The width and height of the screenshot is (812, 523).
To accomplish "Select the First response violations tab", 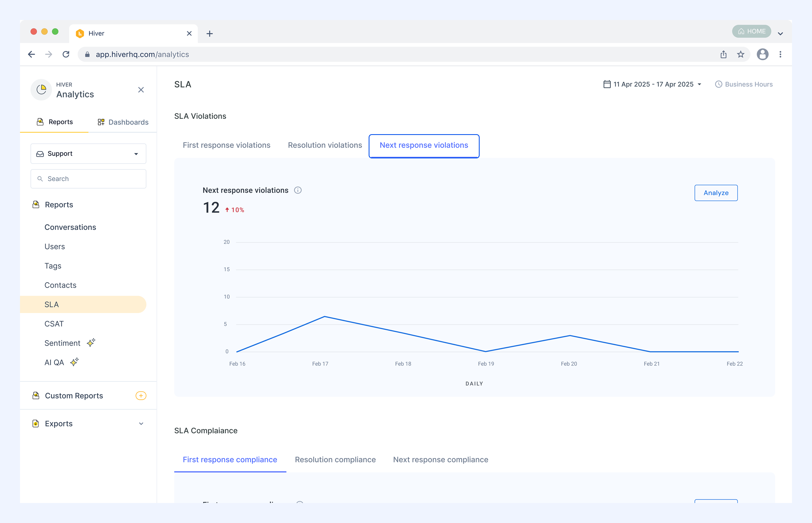I will pos(226,145).
